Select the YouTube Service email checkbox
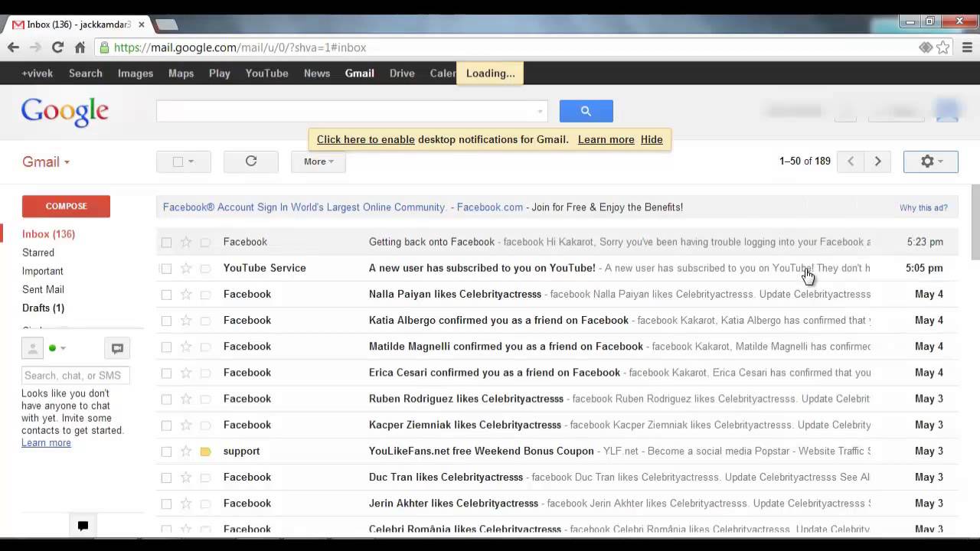 pyautogui.click(x=166, y=268)
